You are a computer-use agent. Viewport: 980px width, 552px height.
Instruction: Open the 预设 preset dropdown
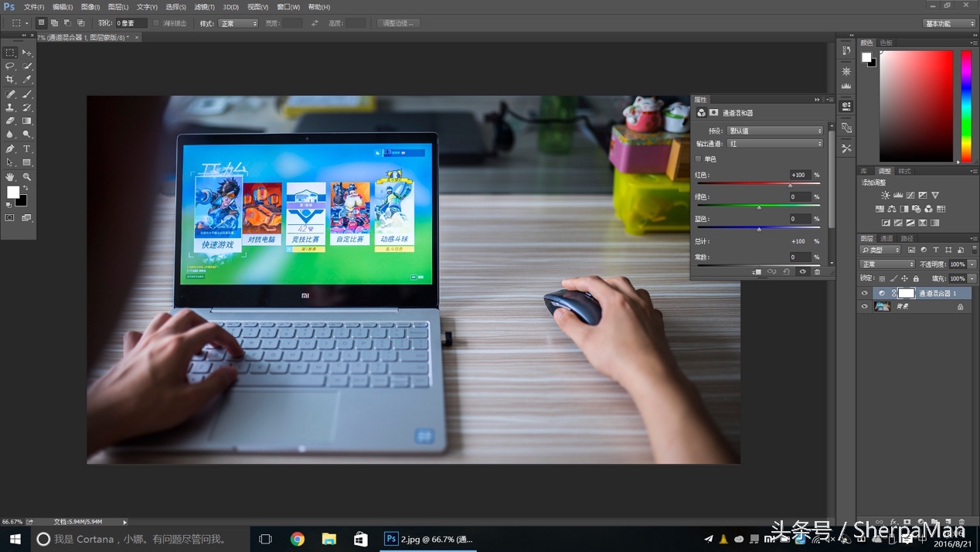[x=775, y=131]
